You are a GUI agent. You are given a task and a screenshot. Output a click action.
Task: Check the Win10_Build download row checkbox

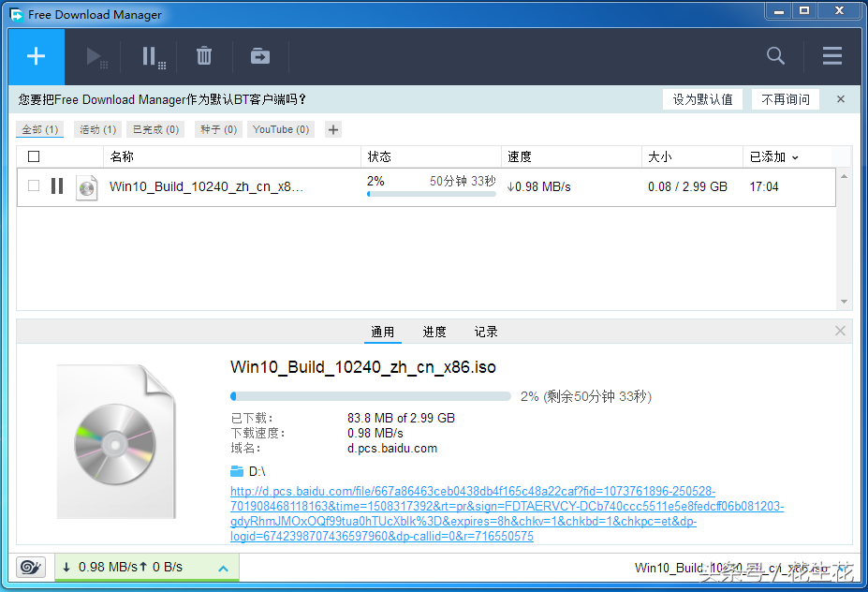34,185
